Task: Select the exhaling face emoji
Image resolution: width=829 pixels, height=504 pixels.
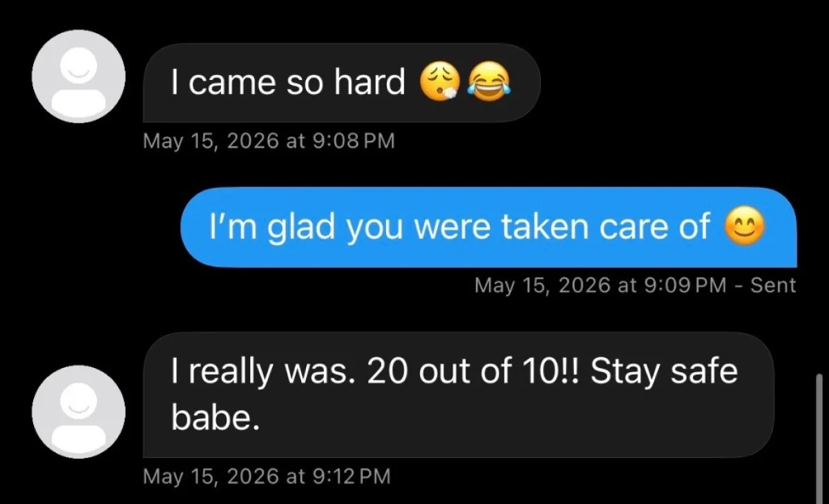Action: (439, 83)
